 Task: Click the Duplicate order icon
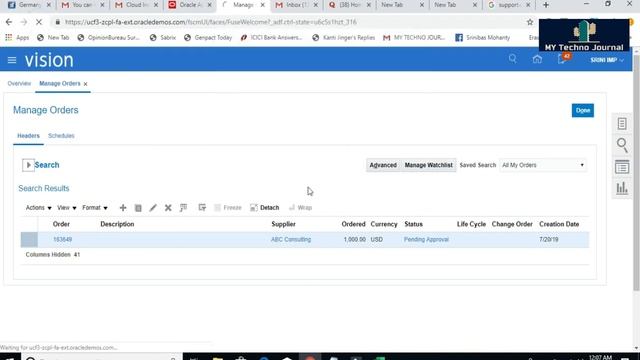point(138,208)
